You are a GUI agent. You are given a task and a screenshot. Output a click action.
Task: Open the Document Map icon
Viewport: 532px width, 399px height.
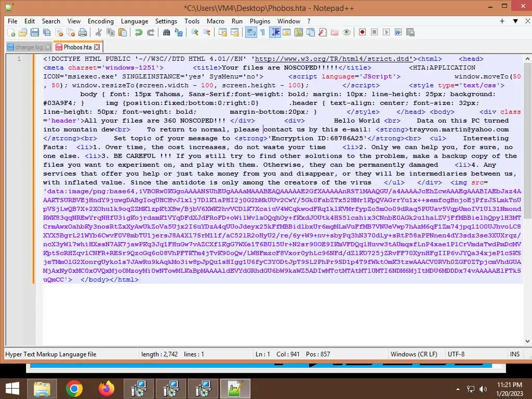pyautogui.click(x=299, y=32)
